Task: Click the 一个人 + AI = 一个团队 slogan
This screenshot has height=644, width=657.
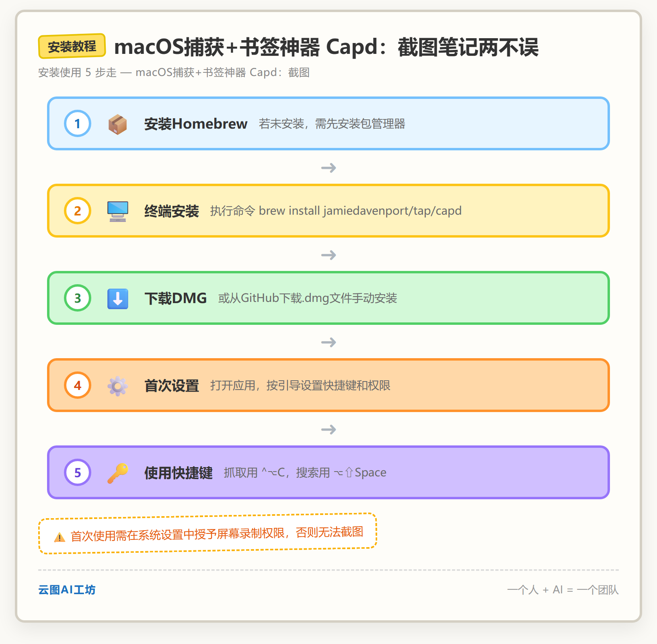Action: tap(563, 590)
